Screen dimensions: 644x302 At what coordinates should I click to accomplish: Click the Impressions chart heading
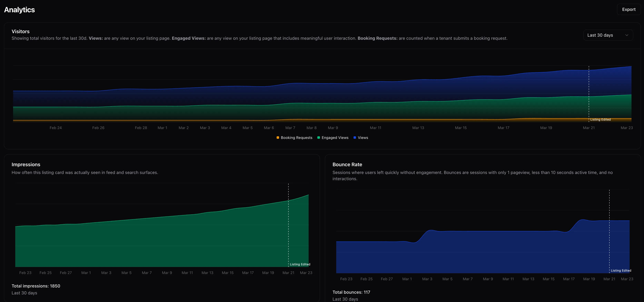click(26, 164)
